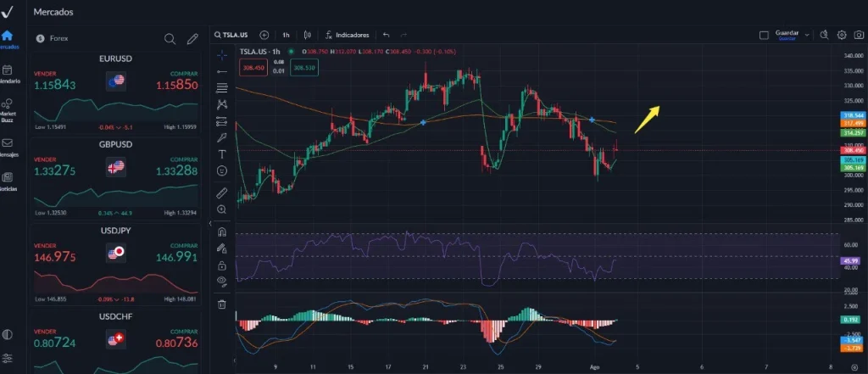Search markets with the magnifier icon

(170, 39)
